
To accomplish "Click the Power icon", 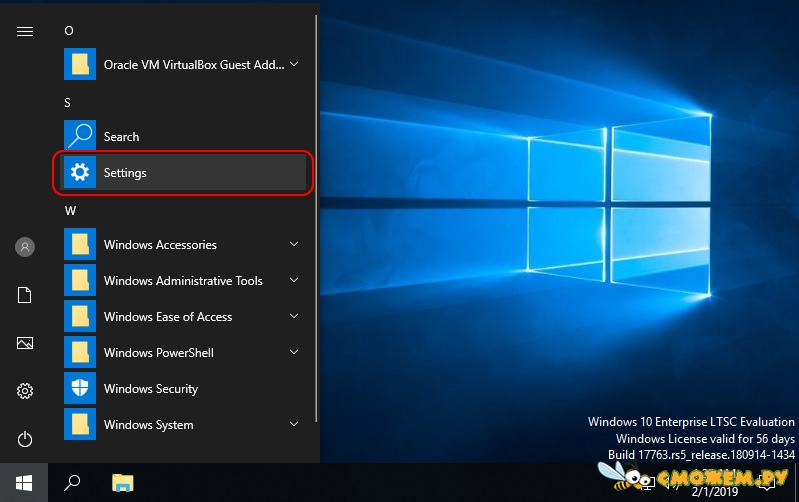I will point(24,439).
